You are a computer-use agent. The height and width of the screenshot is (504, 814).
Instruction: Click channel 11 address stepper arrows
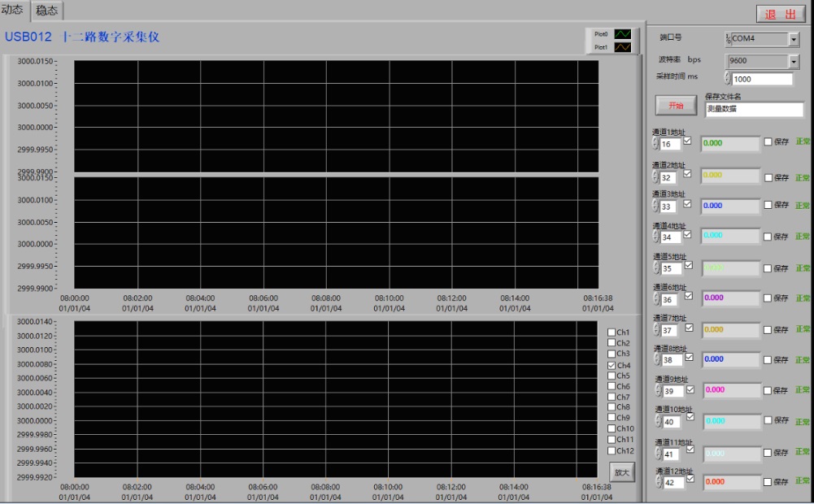(659, 453)
